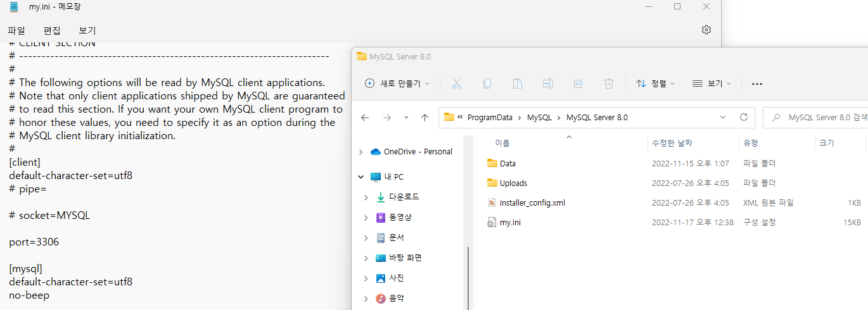Go forward in Explorer navigation

tap(386, 118)
